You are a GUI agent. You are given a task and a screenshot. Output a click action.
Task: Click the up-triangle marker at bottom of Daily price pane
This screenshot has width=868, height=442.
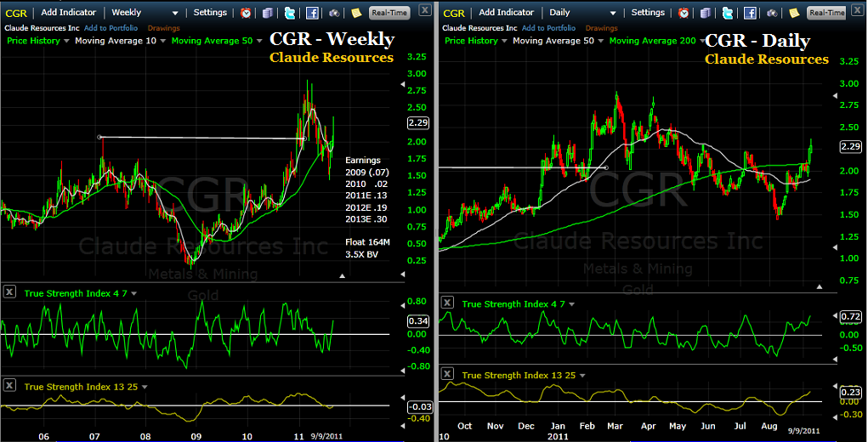[820, 286]
